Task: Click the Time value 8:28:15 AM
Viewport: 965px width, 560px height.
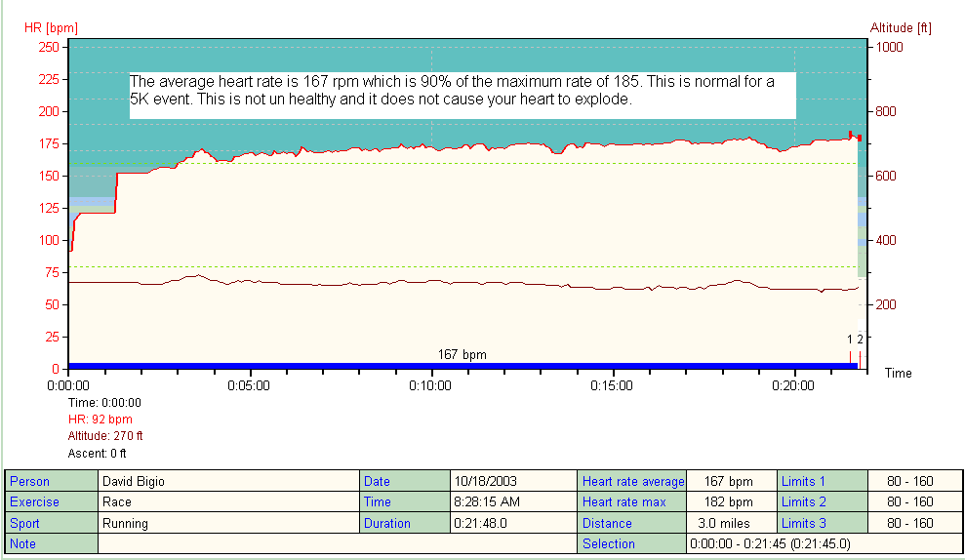Action: coord(513,502)
